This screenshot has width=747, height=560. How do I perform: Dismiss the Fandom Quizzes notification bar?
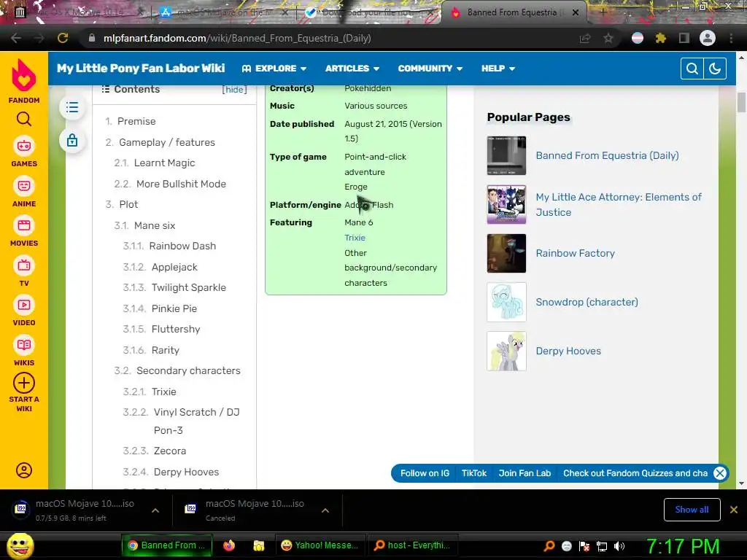[720, 472]
